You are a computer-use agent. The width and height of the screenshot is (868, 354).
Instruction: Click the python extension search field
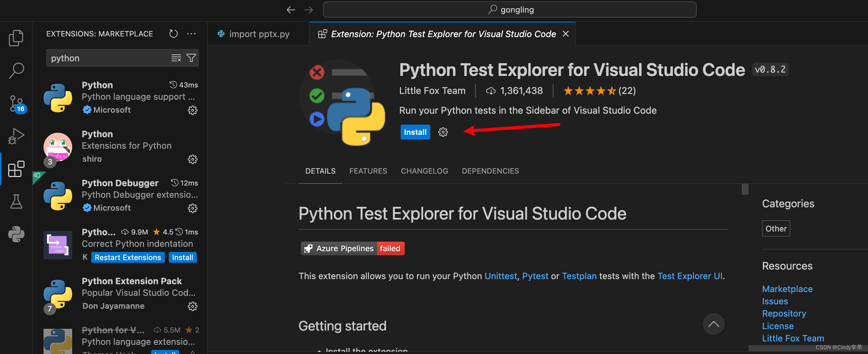point(109,58)
